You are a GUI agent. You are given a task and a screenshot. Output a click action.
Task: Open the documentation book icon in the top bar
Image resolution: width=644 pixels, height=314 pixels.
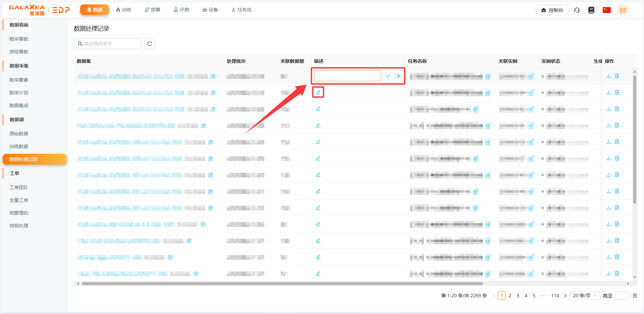tap(591, 10)
